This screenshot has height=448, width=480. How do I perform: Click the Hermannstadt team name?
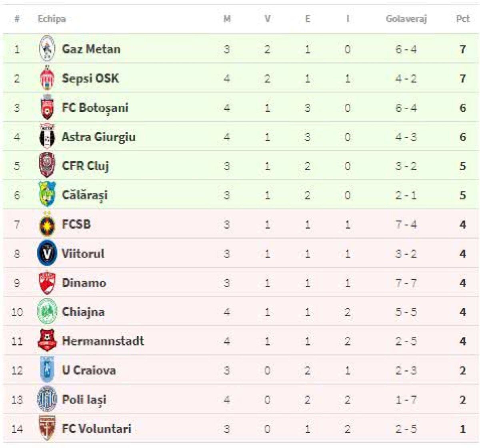(103, 341)
